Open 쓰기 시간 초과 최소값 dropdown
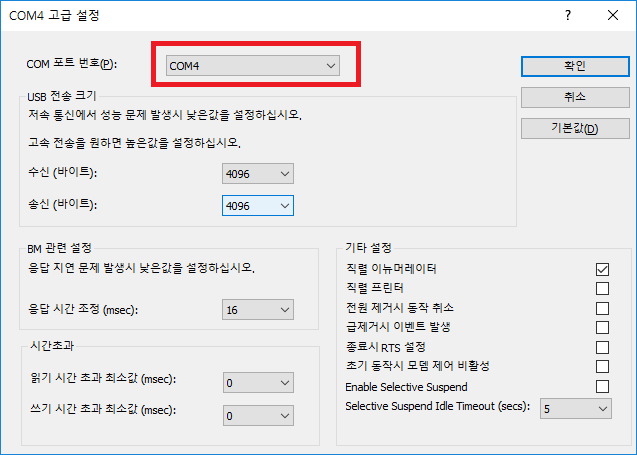 pyautogui.click(x=258, y=415)
